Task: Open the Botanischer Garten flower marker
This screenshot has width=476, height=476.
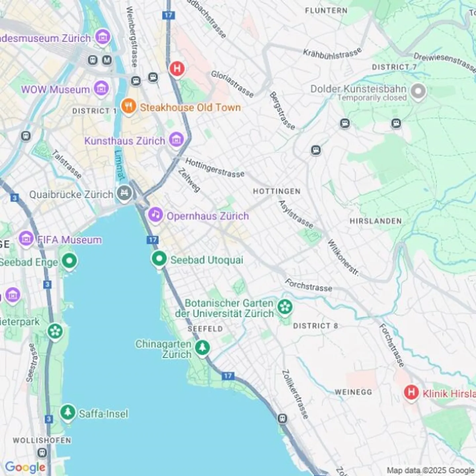Action: [285, 307]
